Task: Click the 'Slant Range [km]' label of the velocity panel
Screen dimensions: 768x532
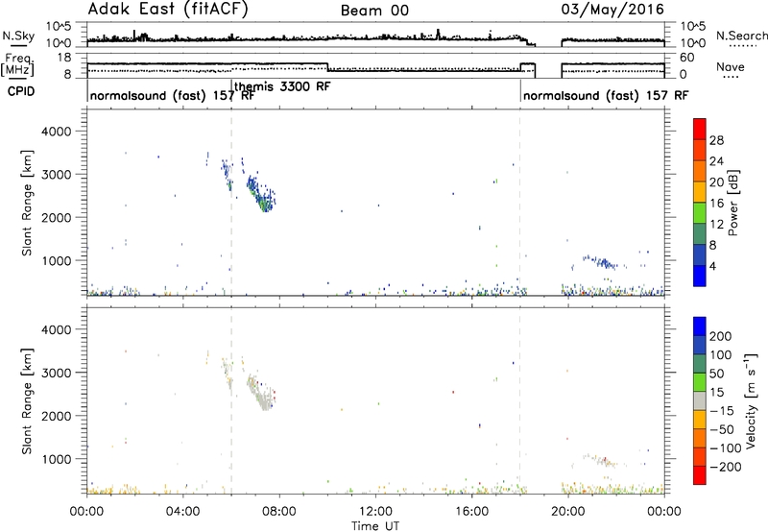Action: 27,401
